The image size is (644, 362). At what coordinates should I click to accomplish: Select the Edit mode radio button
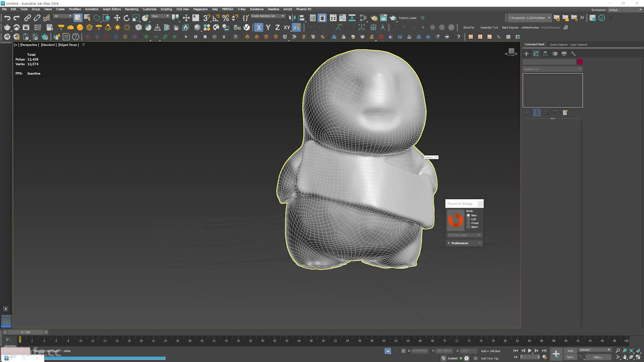tap(468, 219)
